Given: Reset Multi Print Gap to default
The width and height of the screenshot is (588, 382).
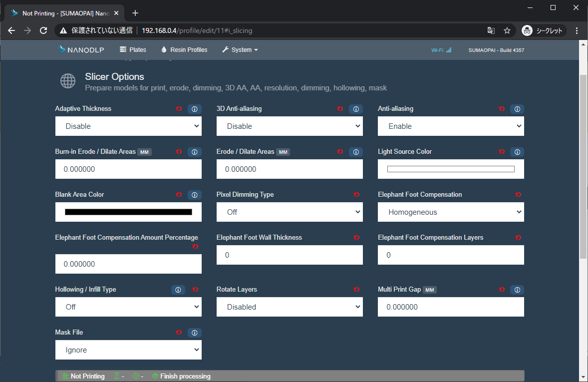Looking at the screenshot, I should click(x=501, y=289).
